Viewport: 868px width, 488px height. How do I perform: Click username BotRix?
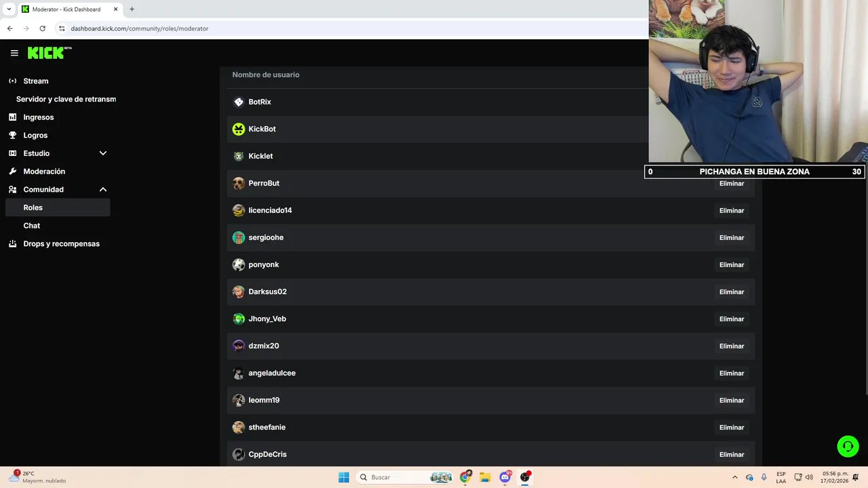(x=260, y=102)
